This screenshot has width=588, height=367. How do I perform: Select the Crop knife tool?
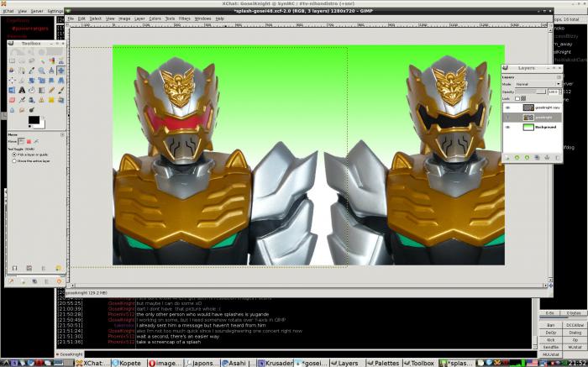pos(22,81)
